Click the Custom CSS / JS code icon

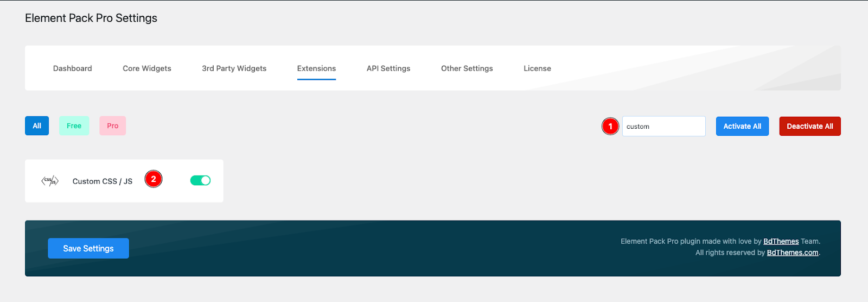pos(50,181)
